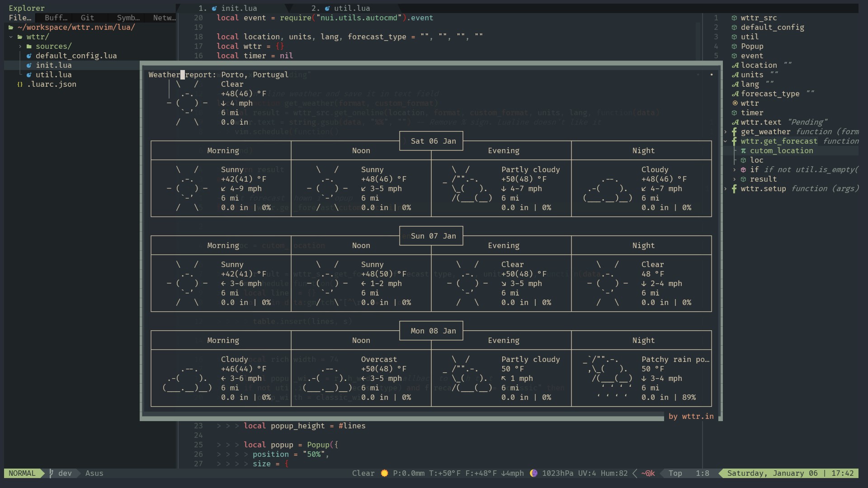Select the timer symbol in outline
Viewport: 868px width, 488px height.
[x=752, y=113]
